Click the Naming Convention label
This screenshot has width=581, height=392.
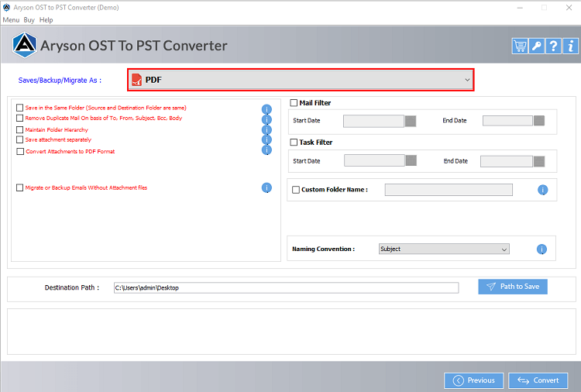[x=323, y=249]
